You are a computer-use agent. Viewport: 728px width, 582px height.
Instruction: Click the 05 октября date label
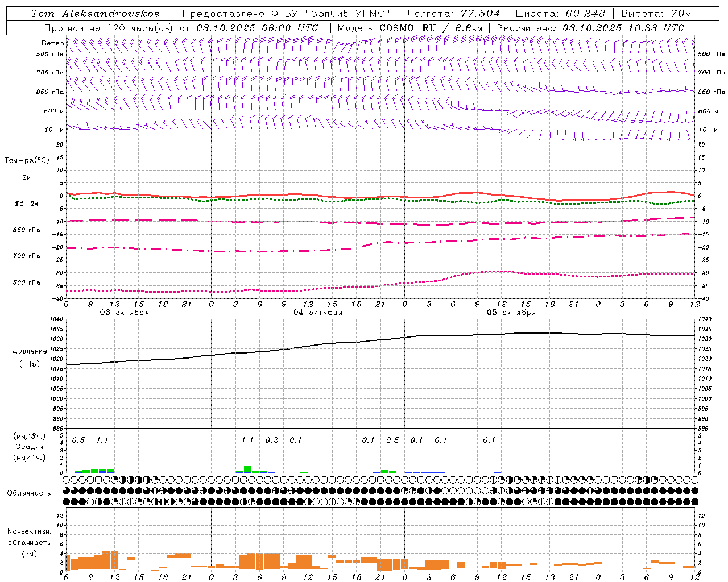[x=511, y=312]
